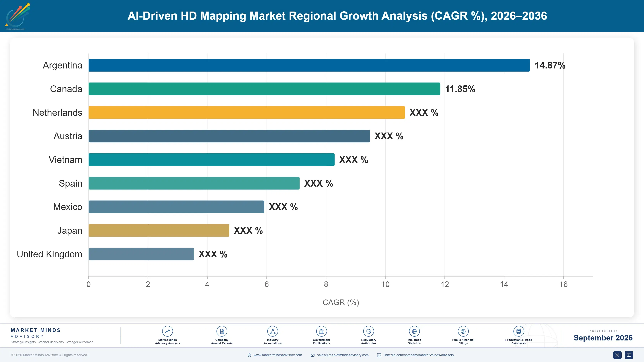Click the Strategic insights tagline text
644x362 pixels.
[x=52, y=342]
